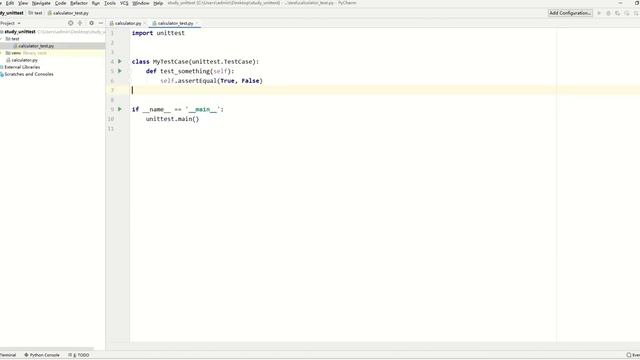Screen dimensions: 640x360
Task: Open the Navigate menu
Action: pos(41,3)
